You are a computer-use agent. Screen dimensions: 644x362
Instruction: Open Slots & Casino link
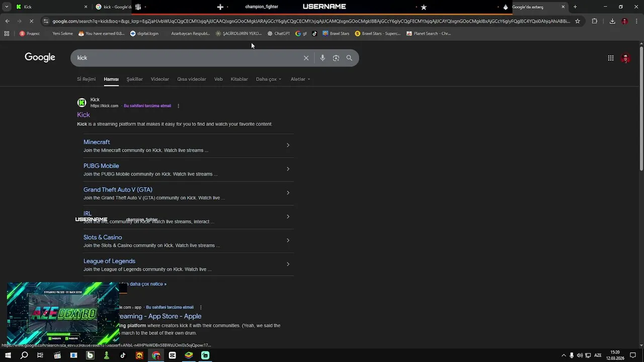pyautogui.click(x=103, y=237)
